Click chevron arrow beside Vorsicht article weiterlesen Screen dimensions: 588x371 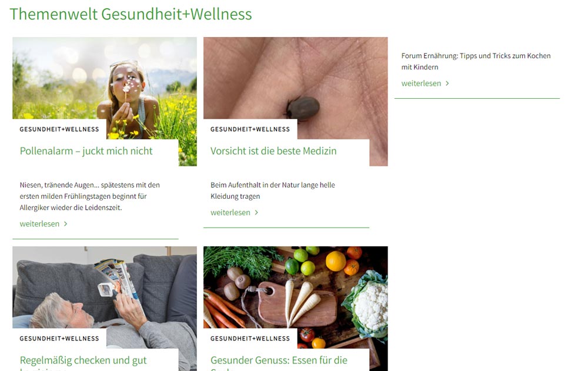[x=256, y=213]
